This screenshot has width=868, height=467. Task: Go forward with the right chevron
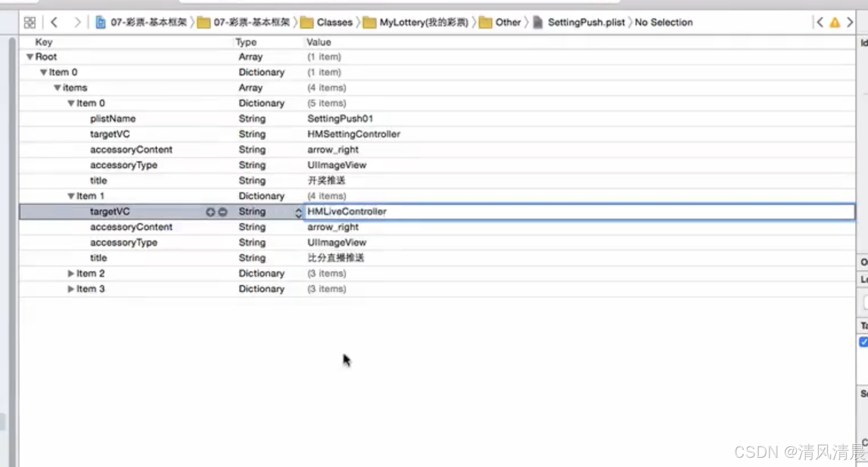77,22
